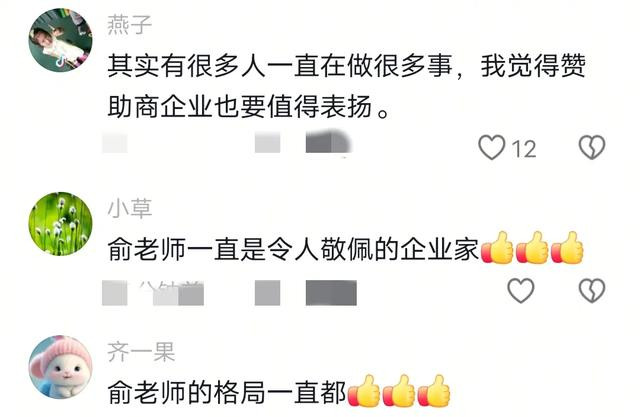This screenshot has height=417, width=640.
Task: Tap username 燕子
Action: click(129, 24)
